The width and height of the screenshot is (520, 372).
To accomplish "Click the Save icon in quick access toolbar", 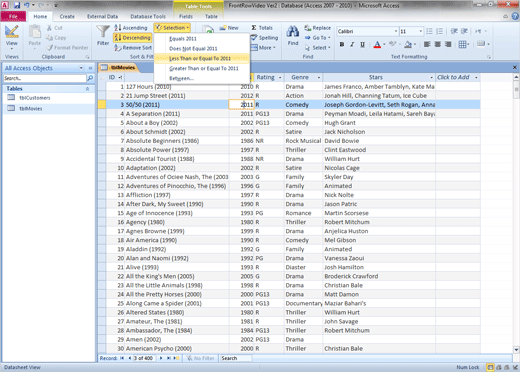I will click(x=17, y=5).
